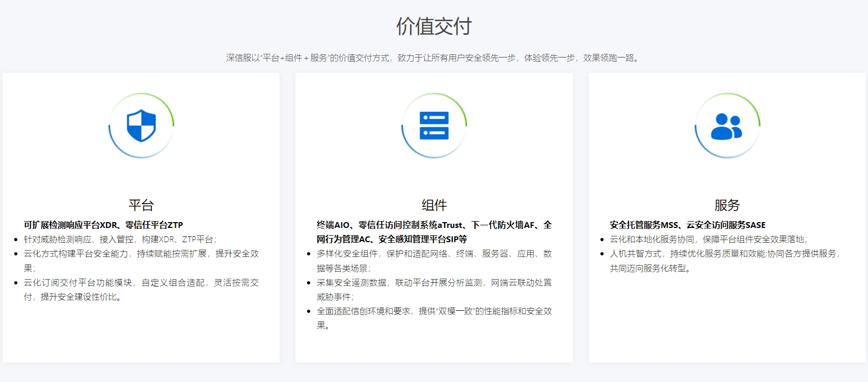Select the 平台 card heading

point(141,205)
